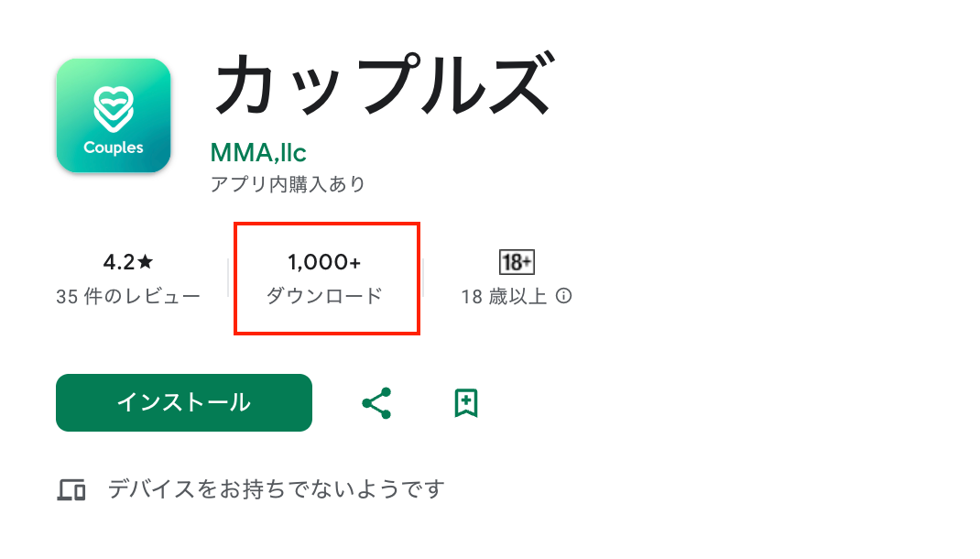Click the 4.2 rating number
This screenshot has height=559, width=980.
click(119, 263)
